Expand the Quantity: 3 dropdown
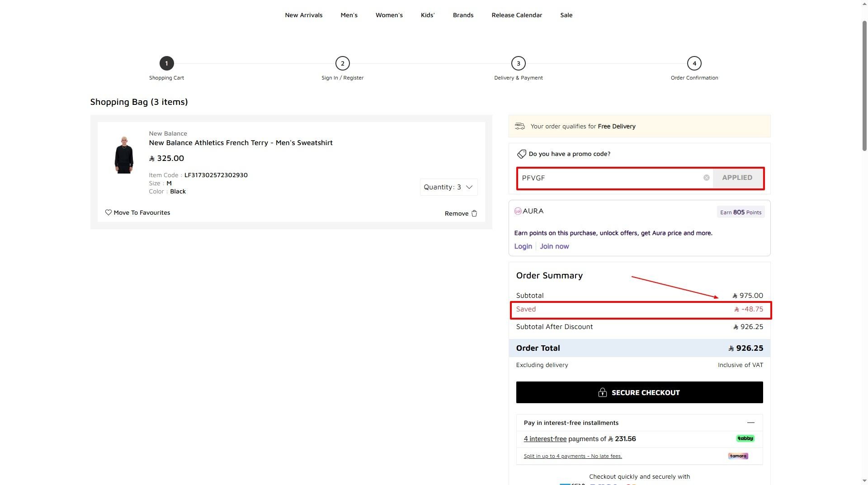The width and height of the screenshot is (868, 485). (448, 187)
